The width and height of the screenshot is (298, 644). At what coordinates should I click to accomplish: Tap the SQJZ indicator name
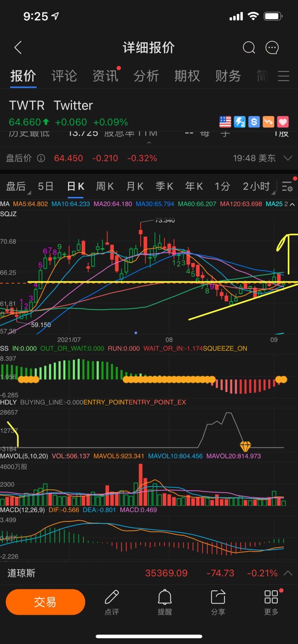tap(9, 214)
